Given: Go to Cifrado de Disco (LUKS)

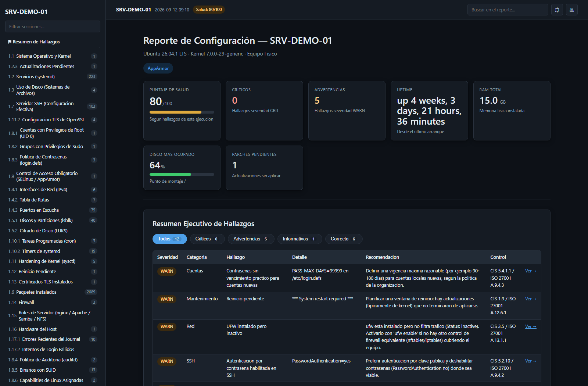Looking at the screenshot, I should (x=53, y=231).
